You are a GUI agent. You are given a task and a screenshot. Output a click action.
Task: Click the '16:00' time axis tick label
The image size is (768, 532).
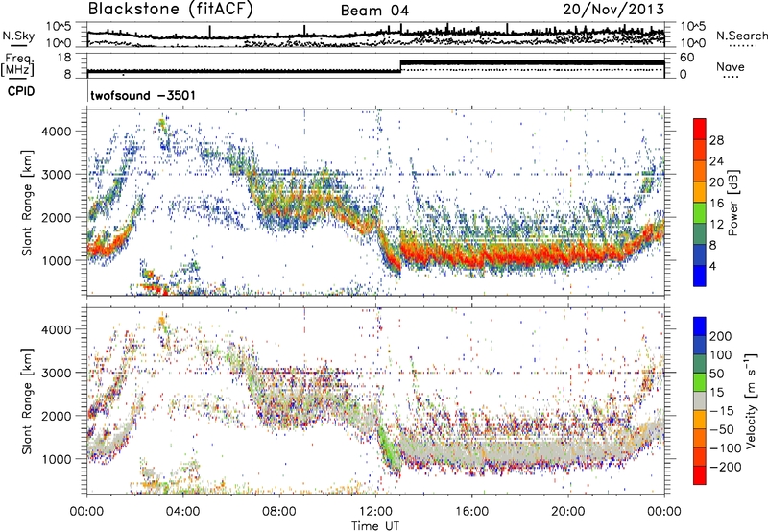click(471, 512)
